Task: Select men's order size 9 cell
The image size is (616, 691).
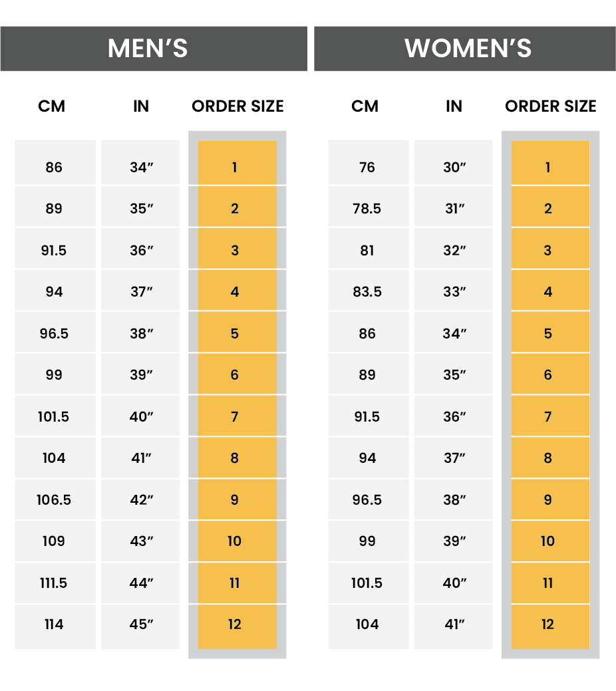Action: coord(237,499)
